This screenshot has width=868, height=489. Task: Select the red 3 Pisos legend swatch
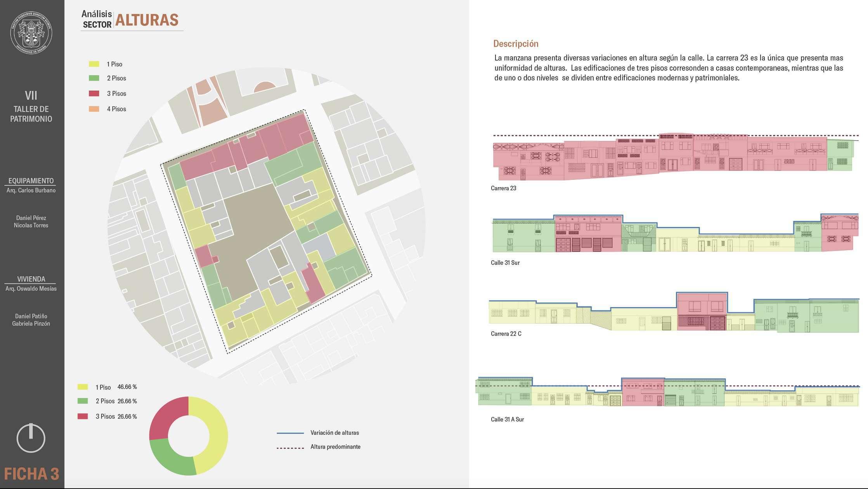pyautogui.click(x=94, y=94)
